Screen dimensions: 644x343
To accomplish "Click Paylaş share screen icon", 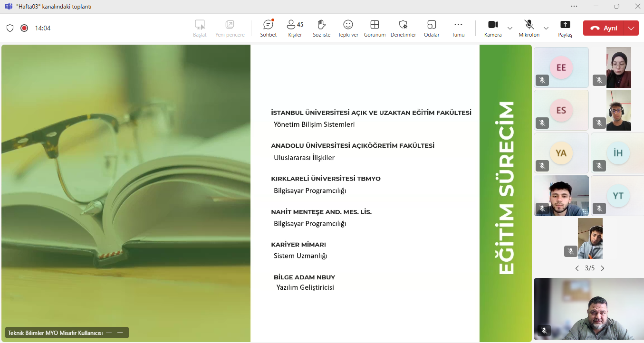I will click(565, 28).
